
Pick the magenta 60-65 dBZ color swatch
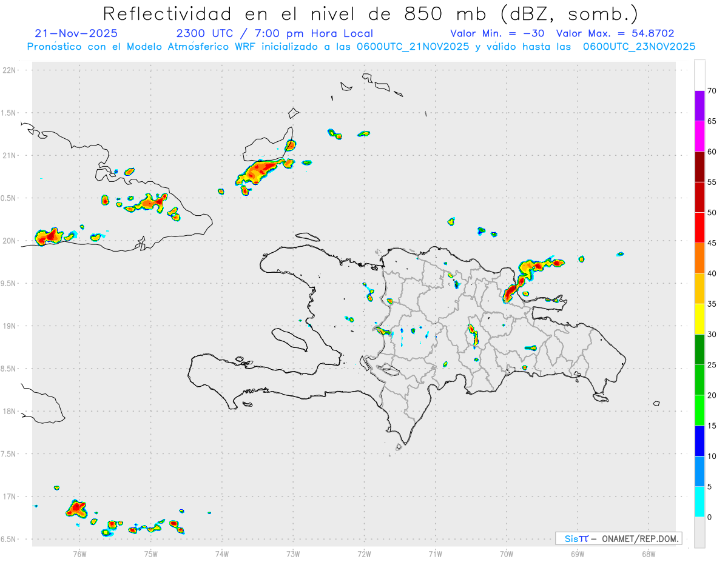(699, 136)
